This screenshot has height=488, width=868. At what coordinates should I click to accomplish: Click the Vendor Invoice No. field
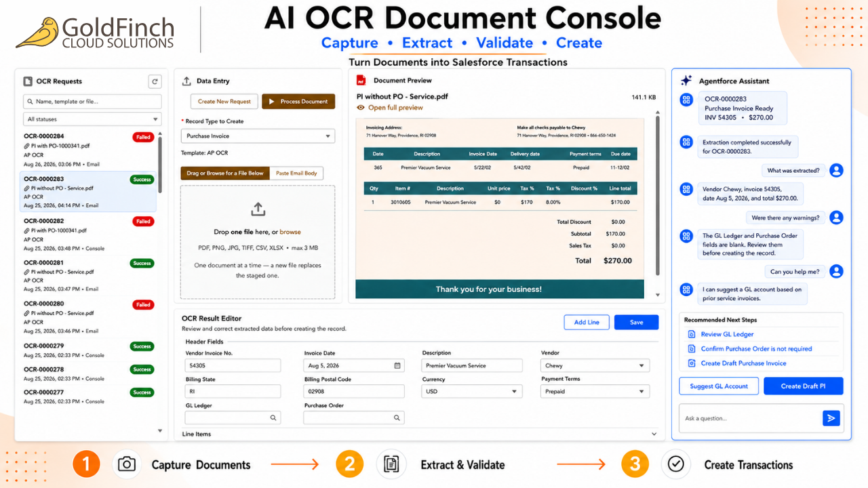click(x=233, y=365)
